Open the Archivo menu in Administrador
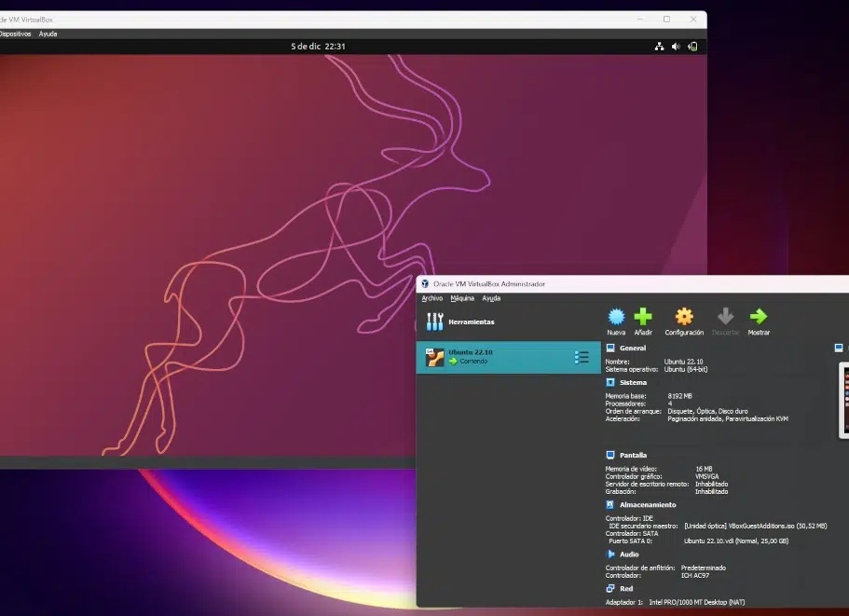Image resolution: width=849 pixels, height=616 pixels. 432,298
